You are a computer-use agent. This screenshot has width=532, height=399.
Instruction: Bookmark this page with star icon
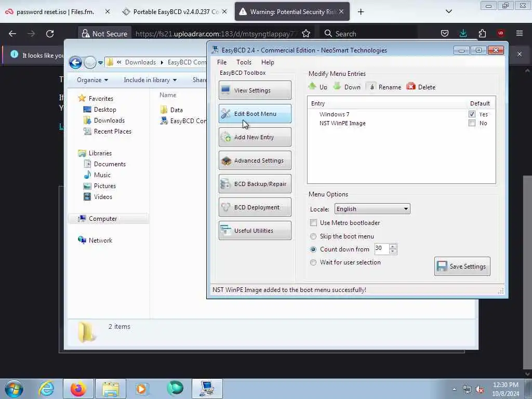(x=306, y=33)
